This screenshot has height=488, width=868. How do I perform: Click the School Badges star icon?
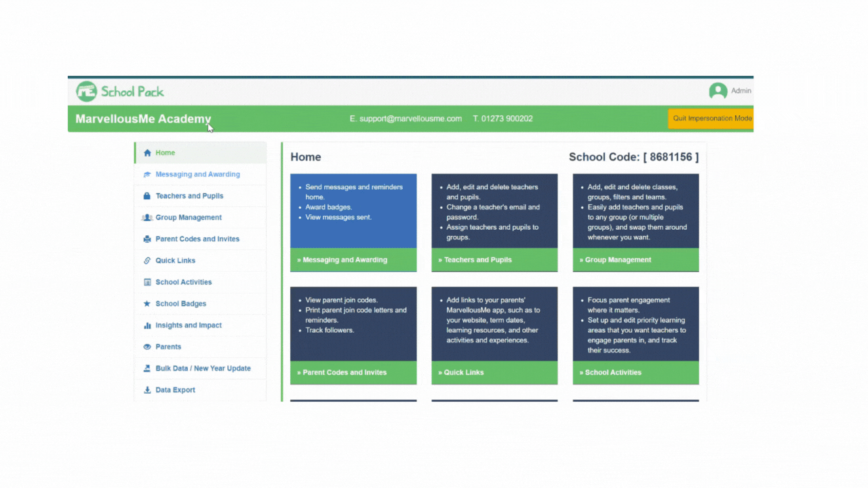coord(147,304)
